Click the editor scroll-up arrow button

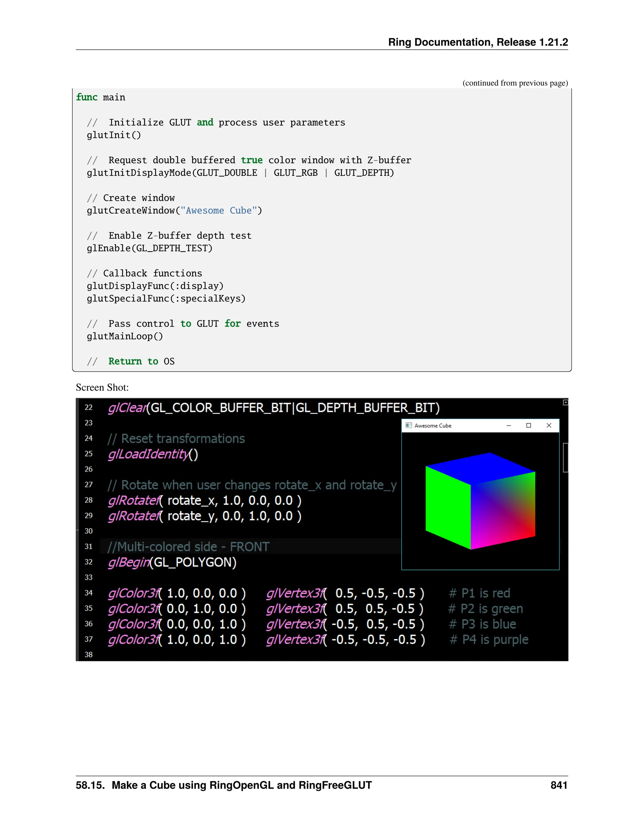point(565,402)
